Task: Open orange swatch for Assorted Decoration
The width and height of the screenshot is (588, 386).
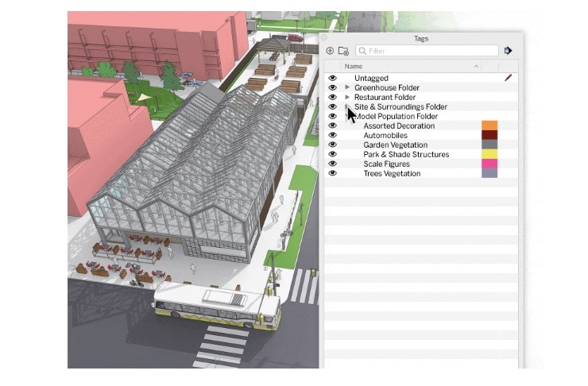Action: (x=489, y=125)
